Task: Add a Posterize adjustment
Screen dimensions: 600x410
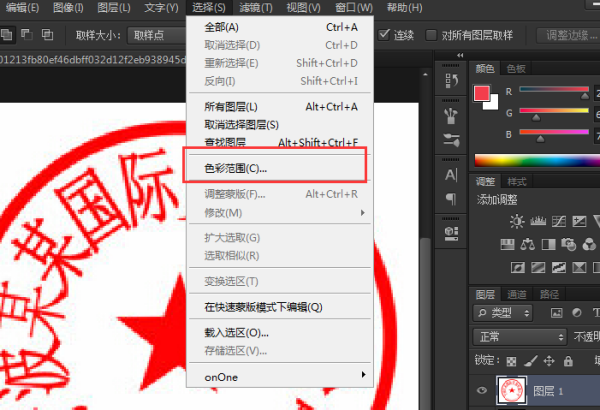Action: click(538, 267)
